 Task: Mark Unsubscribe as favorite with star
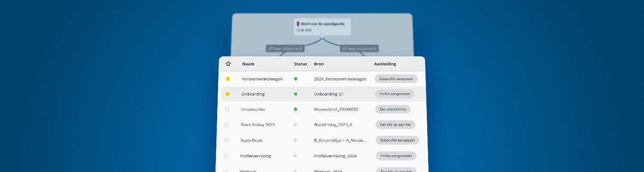coord(227,109)
